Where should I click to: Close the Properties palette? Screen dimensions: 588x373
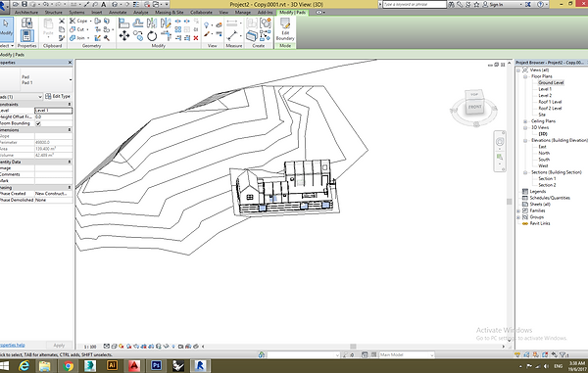[70, 63]
